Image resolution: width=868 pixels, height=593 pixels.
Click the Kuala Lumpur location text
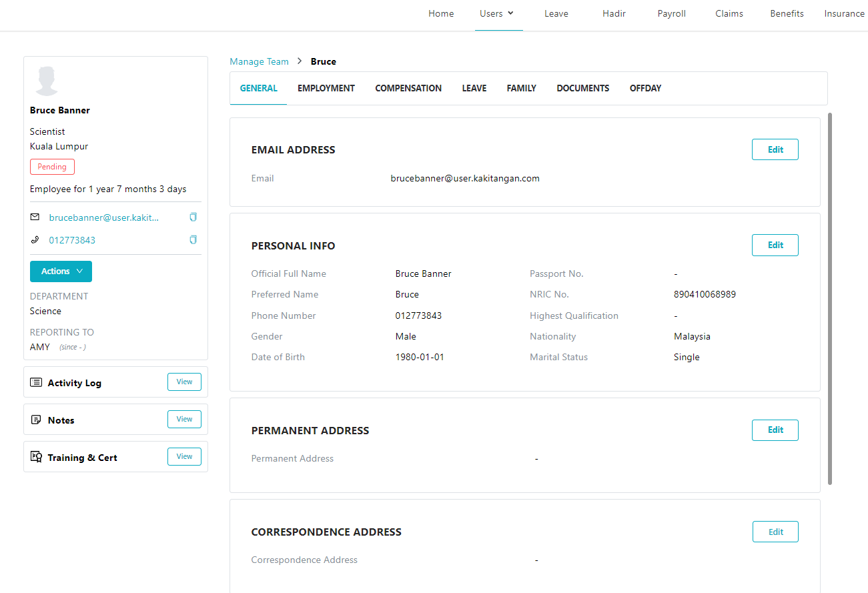59,146
